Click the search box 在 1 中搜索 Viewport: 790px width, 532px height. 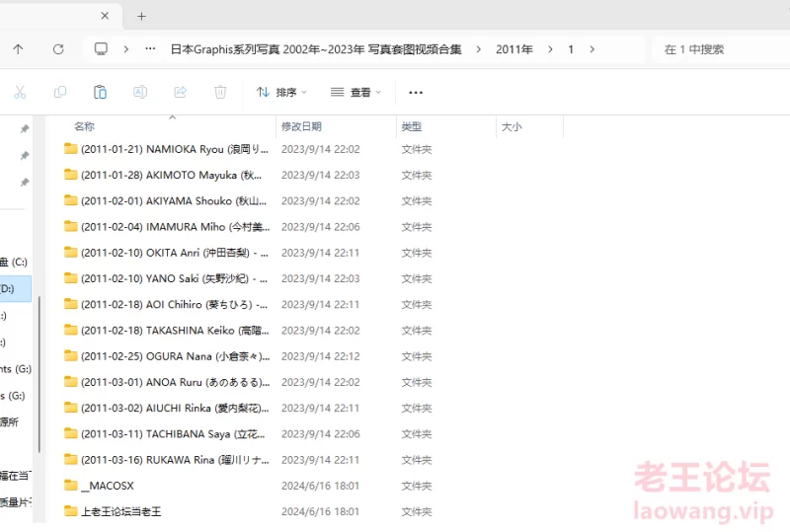pyautogui.click(x=721, y=48)
